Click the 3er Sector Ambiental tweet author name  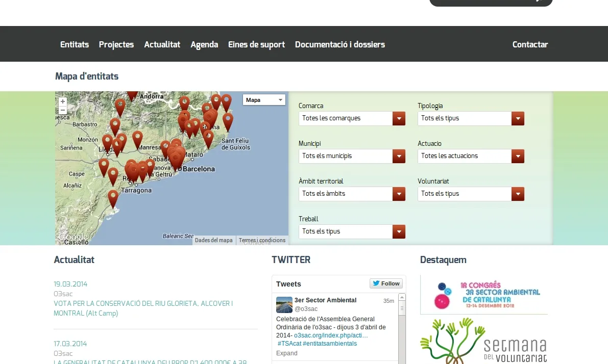325,300
